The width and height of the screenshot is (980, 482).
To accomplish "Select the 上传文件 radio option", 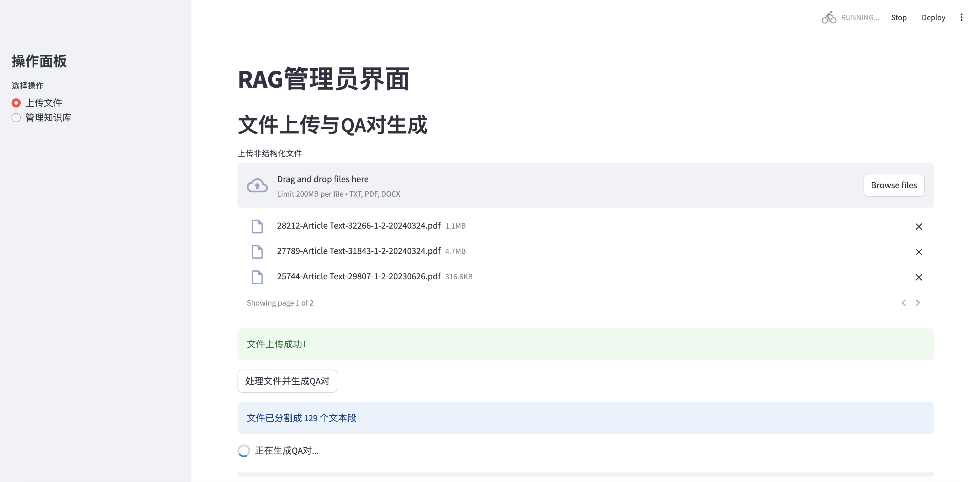I will pyautogui.click(x=16, y=103).
